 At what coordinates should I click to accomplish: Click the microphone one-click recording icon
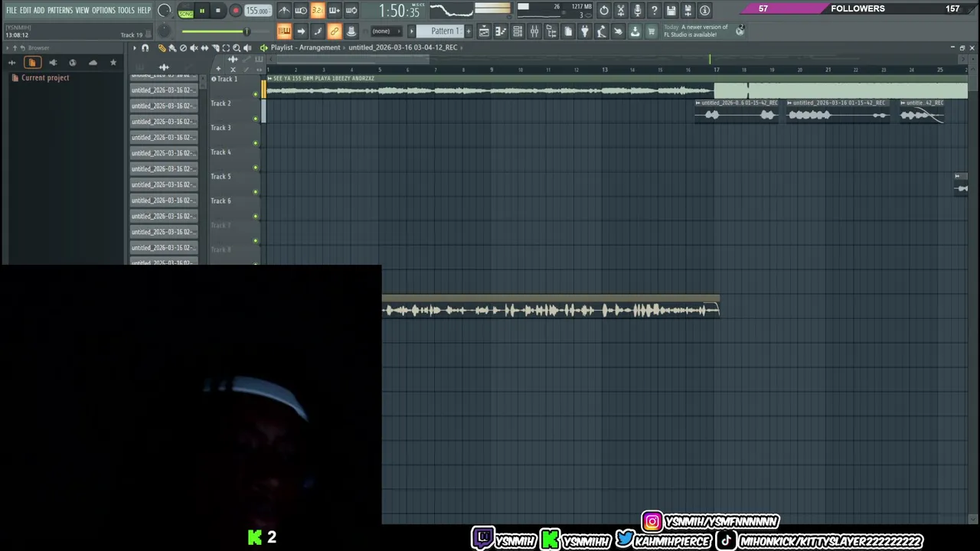click(638, 11)
